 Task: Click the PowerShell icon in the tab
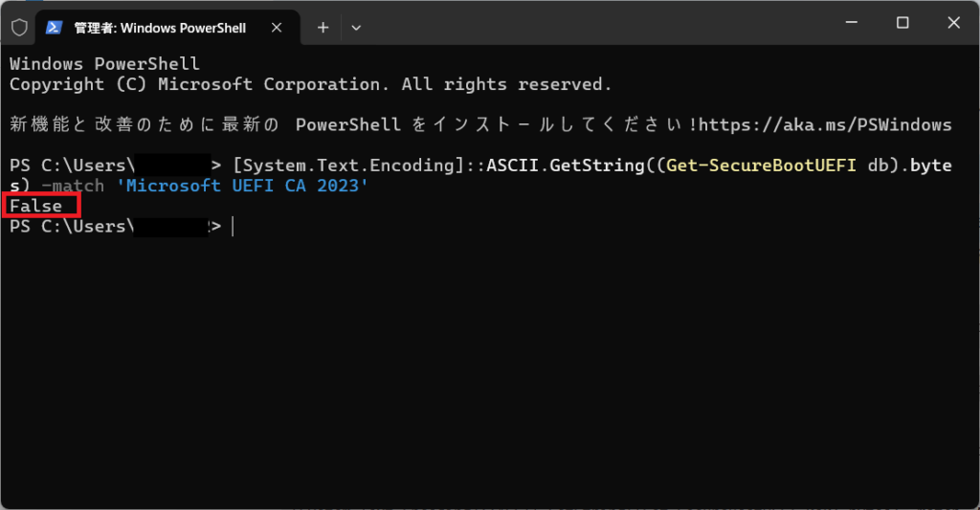pos(55,28)
